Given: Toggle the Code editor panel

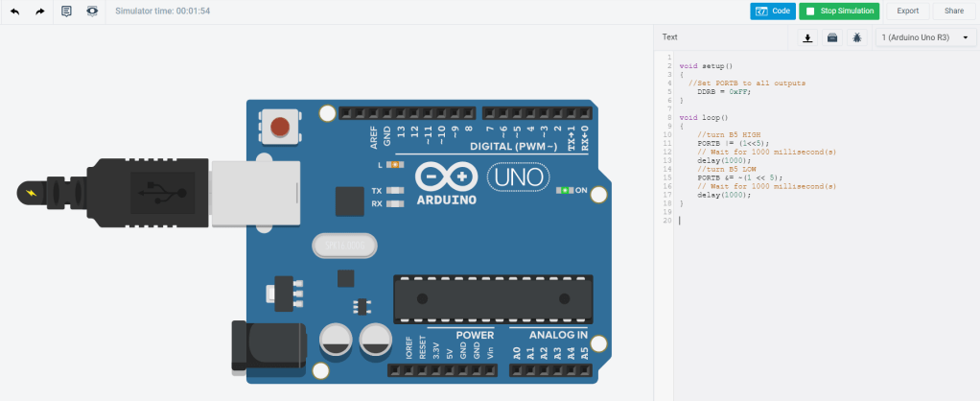Looking at the screenshot, I should pyautogui.click(x=772, y=12).
